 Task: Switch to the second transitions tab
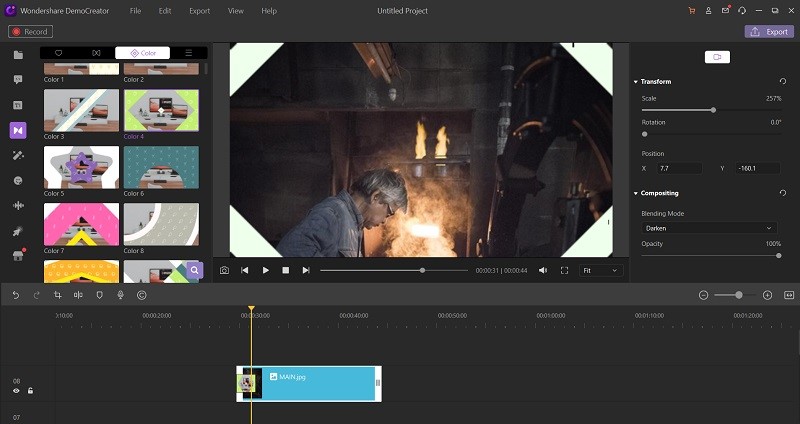(96, 53)
